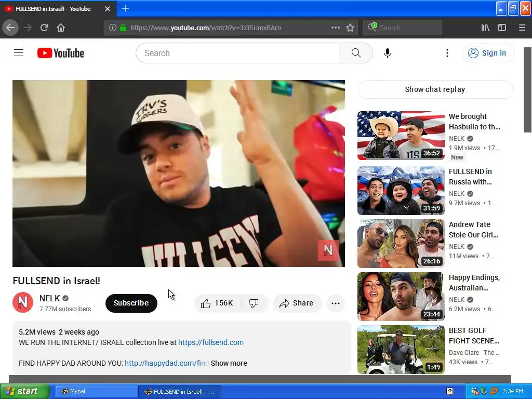Open the browser Library icon
532x399 pixels.
pos(485,28)
